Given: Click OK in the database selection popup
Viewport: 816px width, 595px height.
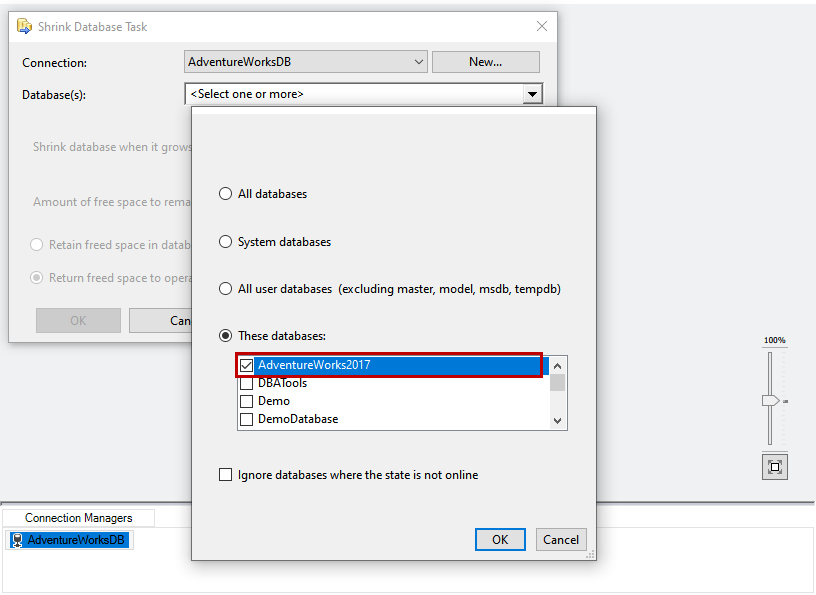Looking at the screenshot, I should [x=500, y=539].
